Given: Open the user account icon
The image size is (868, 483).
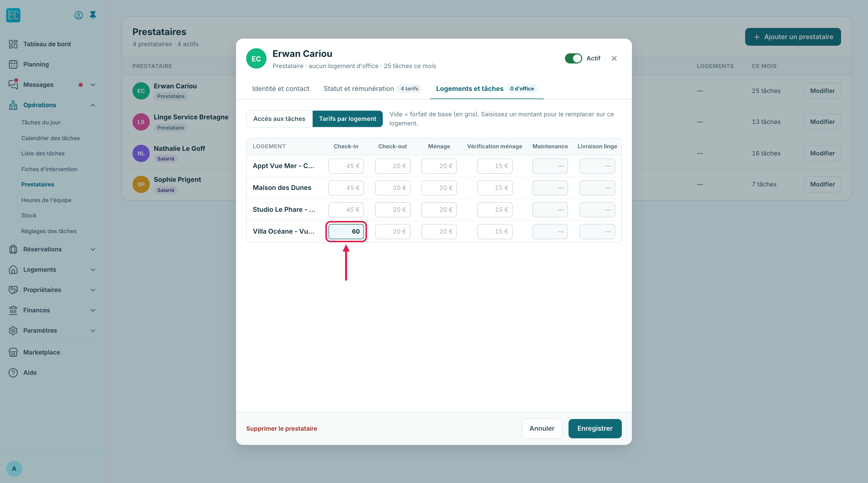Looking at the screenshot, I should pos(78,15).
